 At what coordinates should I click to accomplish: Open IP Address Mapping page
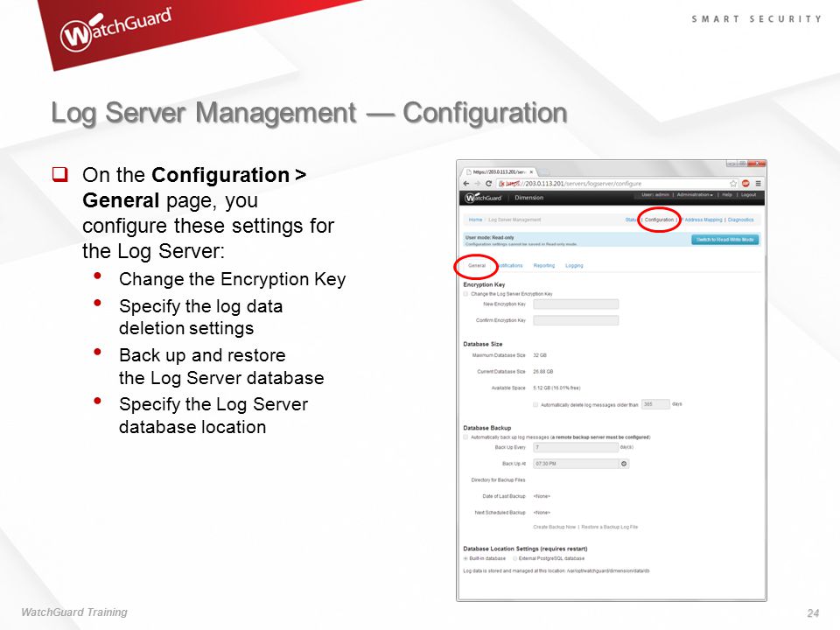click(x=702, y=220)
